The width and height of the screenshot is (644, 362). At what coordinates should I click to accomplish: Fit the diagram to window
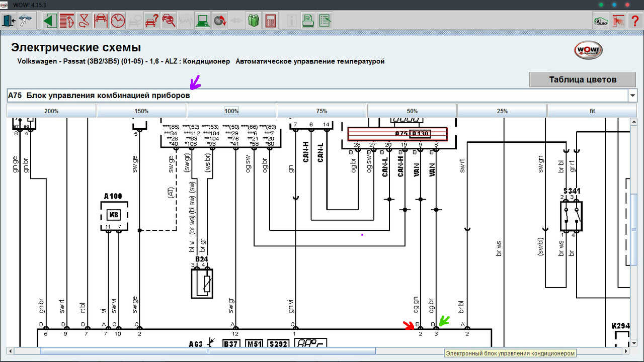pyautogui.click(x=592, y=111)
